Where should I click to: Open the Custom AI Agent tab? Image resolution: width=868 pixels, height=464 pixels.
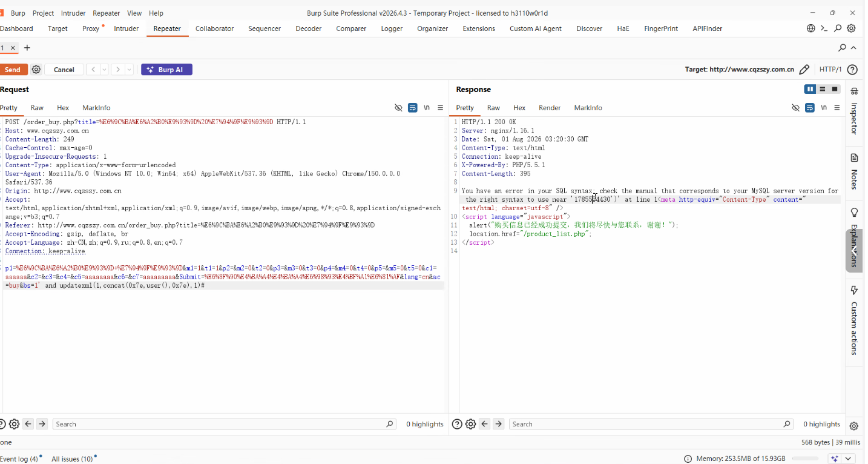click(536, 28)
